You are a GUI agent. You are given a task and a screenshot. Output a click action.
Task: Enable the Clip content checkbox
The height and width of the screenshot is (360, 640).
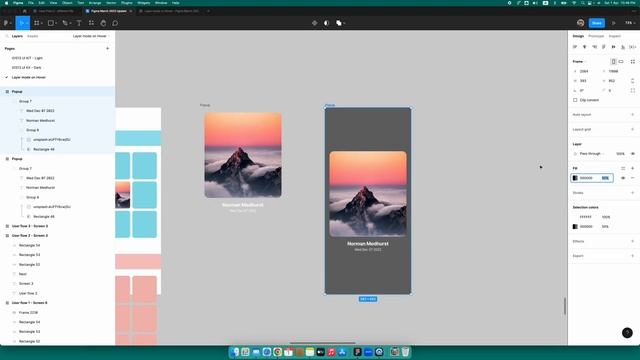575,100
